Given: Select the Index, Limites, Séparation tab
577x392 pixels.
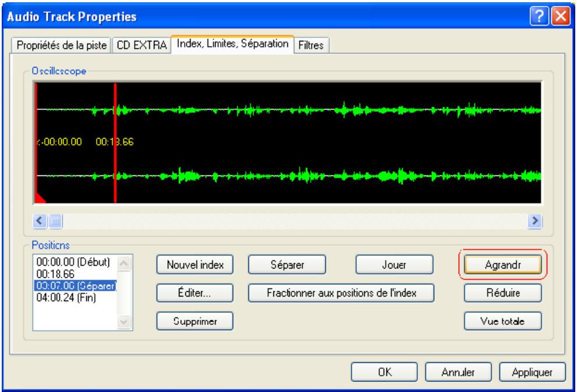Looking at the screenshot, I should click(x=233, y=44).
